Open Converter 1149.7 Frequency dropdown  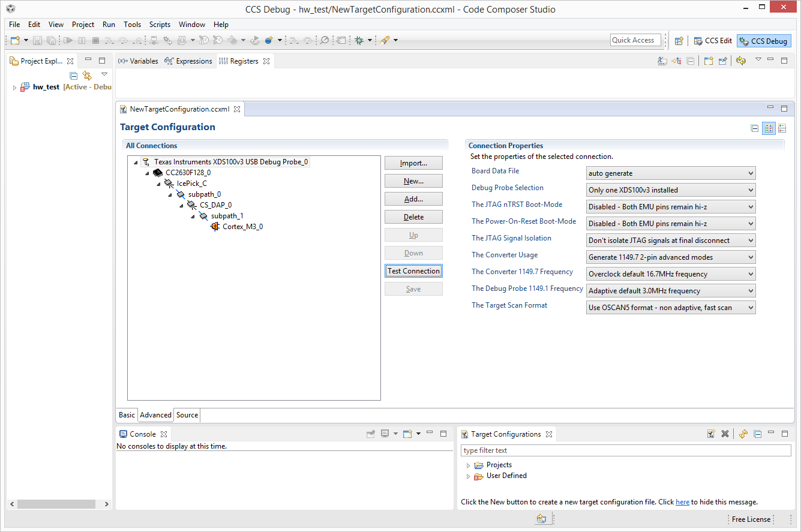[x=671, y=274]
